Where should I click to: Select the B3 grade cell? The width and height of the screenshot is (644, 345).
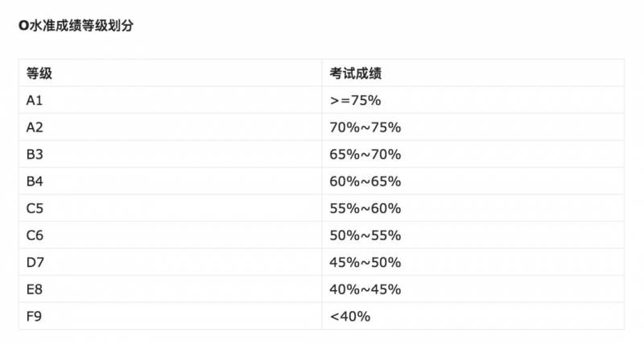[35, 154]
